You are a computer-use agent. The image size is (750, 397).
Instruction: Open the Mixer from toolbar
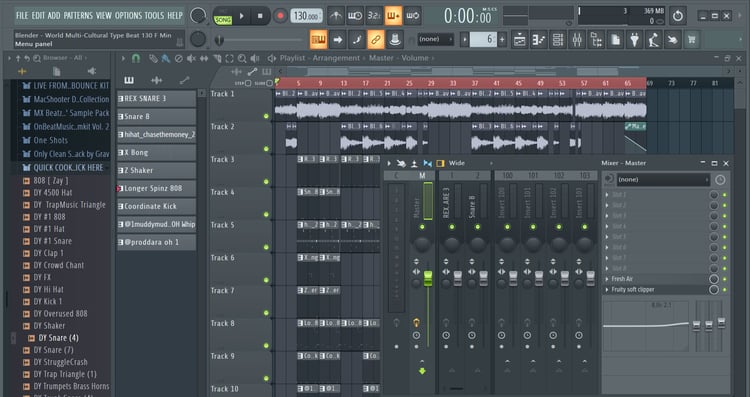[x=577, y=40]
